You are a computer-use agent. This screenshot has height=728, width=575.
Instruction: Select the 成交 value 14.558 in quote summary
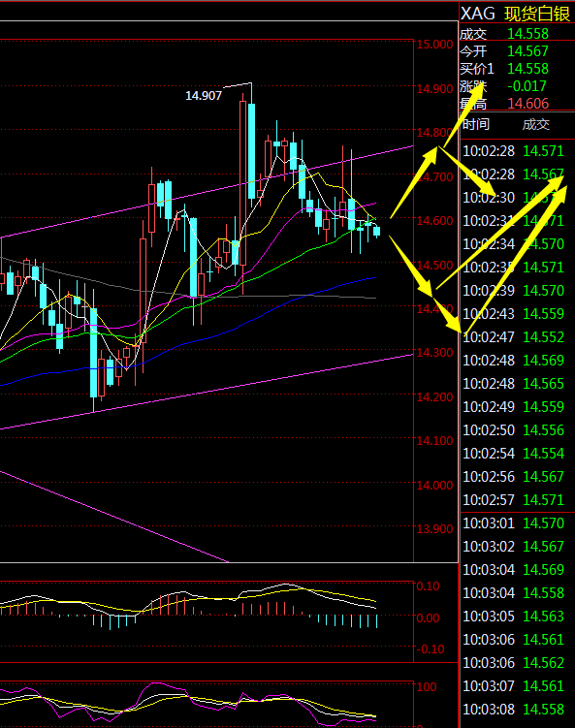527,34
